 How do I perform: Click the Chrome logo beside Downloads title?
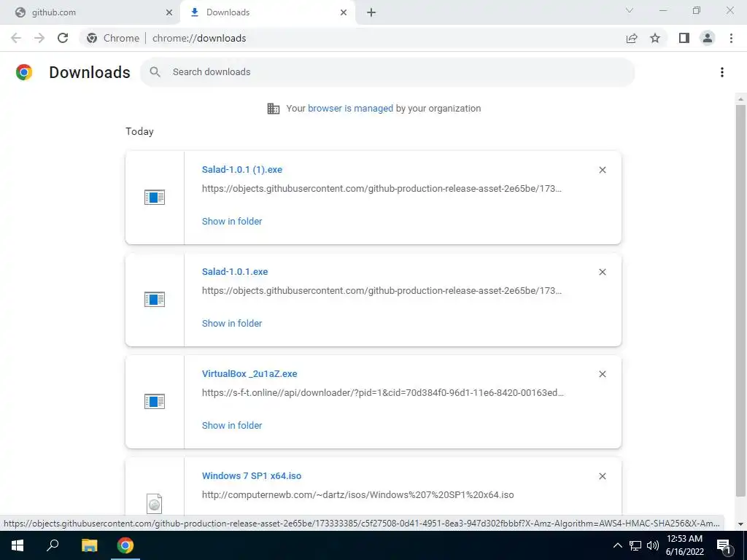(x=24, y=72)
